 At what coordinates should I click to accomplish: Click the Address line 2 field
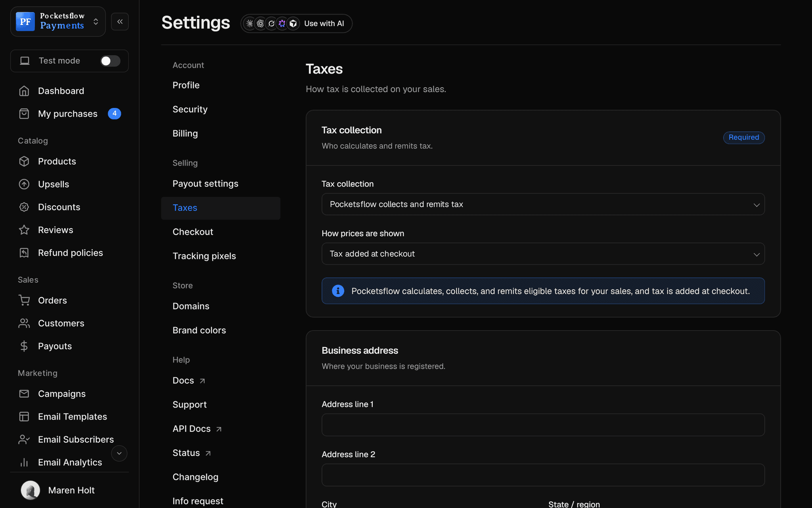point(543,475)
